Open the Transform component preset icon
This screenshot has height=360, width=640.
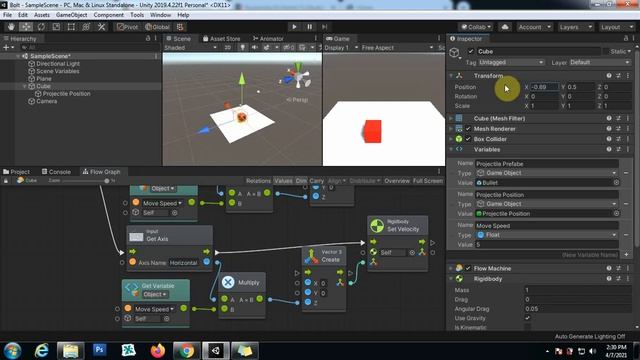618,76
